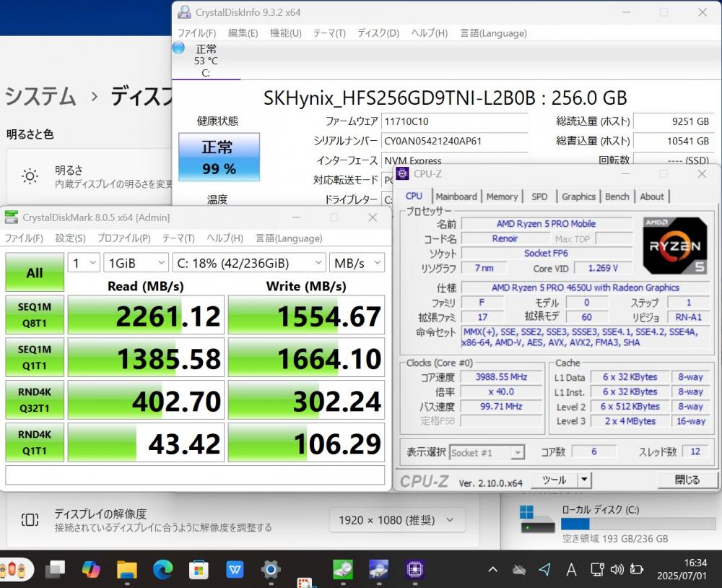Open the MB/s unit dropdown
The width and height of the screenshot is (722, 588).
click(x=357, y=263)
